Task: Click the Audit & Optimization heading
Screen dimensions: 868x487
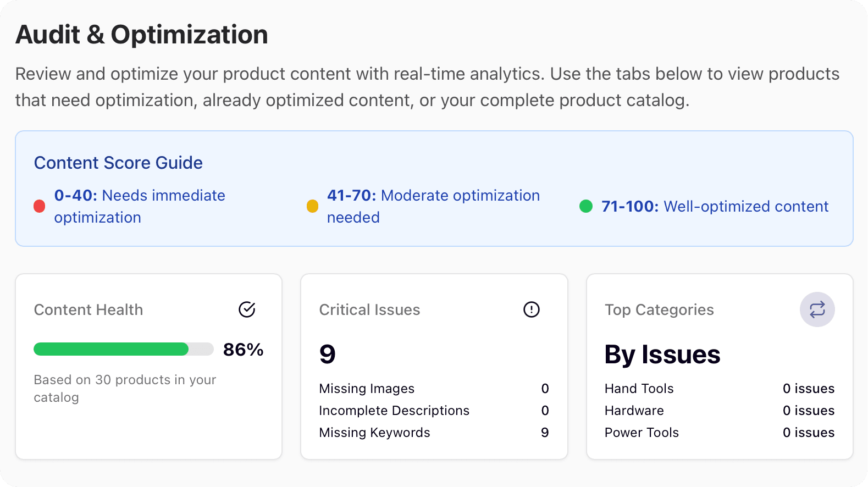Action: tap(142, 35)
